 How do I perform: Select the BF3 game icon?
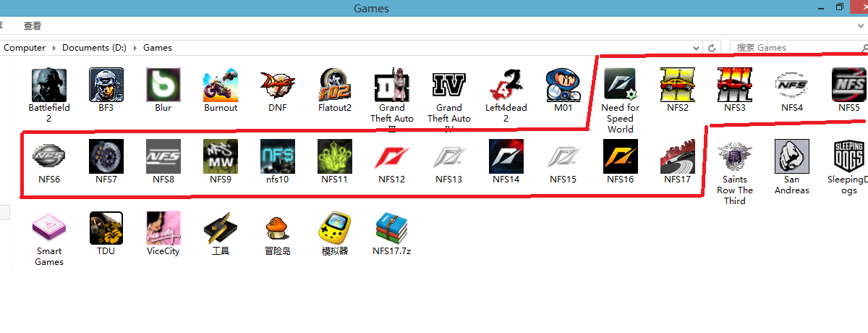point(106,85)
